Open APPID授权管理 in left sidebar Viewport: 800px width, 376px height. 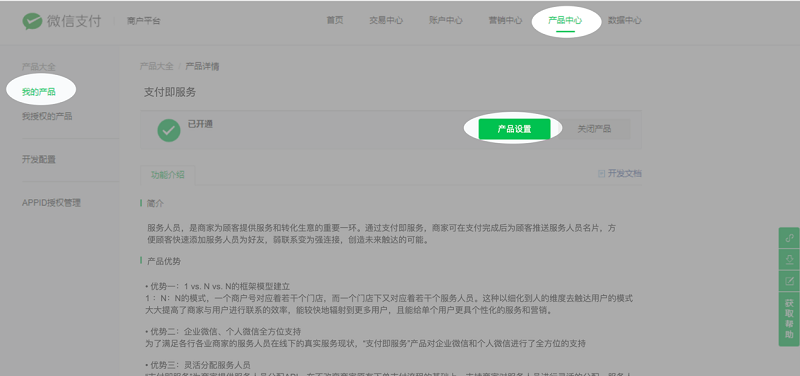51,203
